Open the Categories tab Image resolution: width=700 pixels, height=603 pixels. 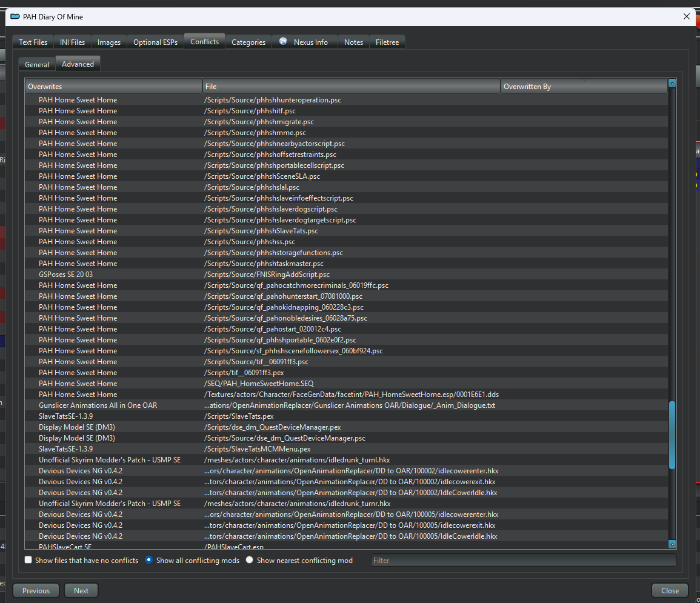(248, 42)
